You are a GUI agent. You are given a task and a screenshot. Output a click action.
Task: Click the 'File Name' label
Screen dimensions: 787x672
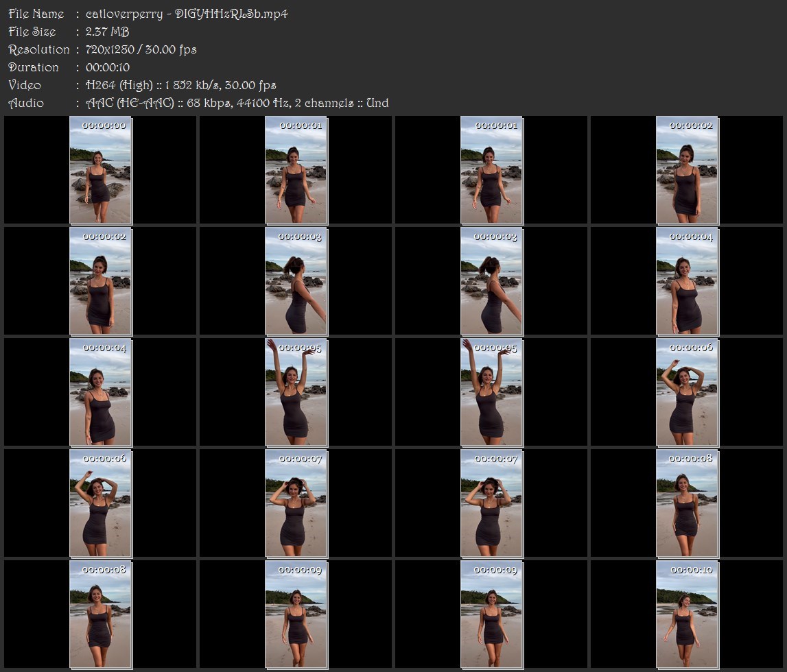point(36,14)
